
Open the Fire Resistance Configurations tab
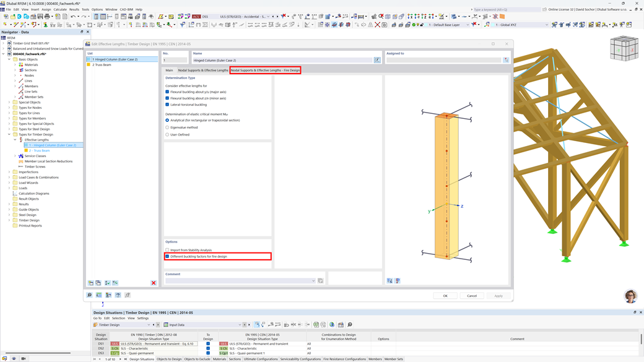click(344, 359)
